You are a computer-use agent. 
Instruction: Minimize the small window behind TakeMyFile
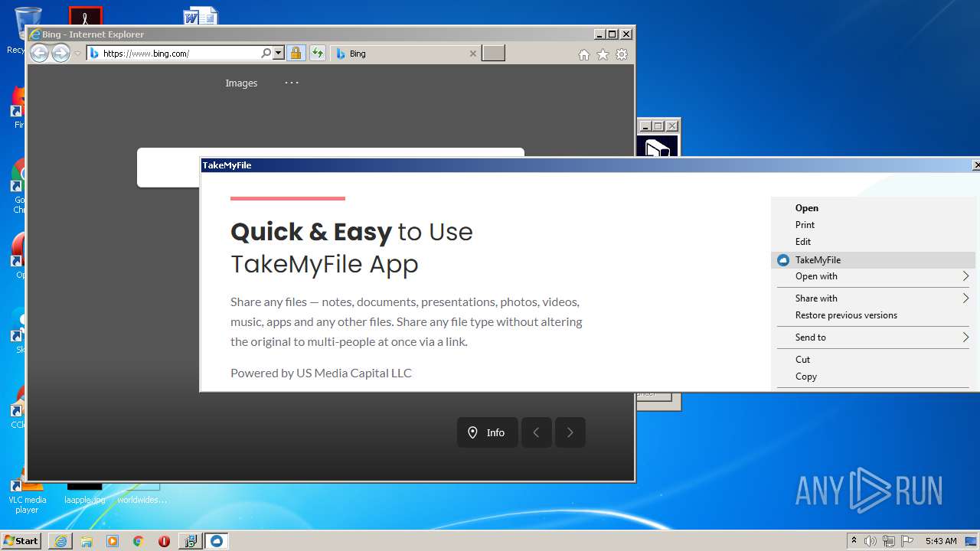pos(645,126)
